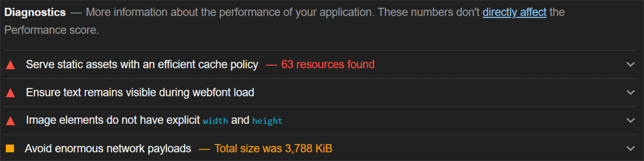
Task: Click the orange square beside network payloads audit
Action: (x=10, y=149)
